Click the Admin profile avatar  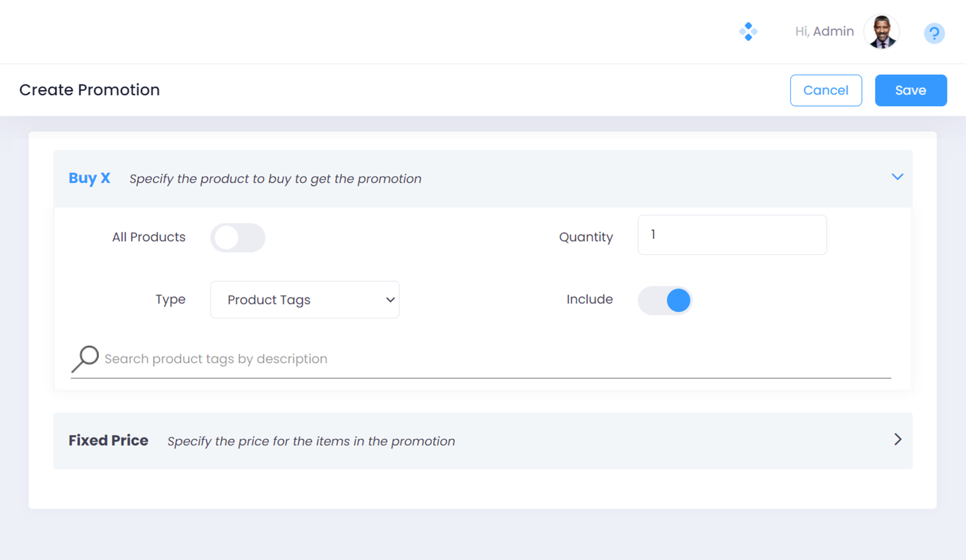[881, 32]
